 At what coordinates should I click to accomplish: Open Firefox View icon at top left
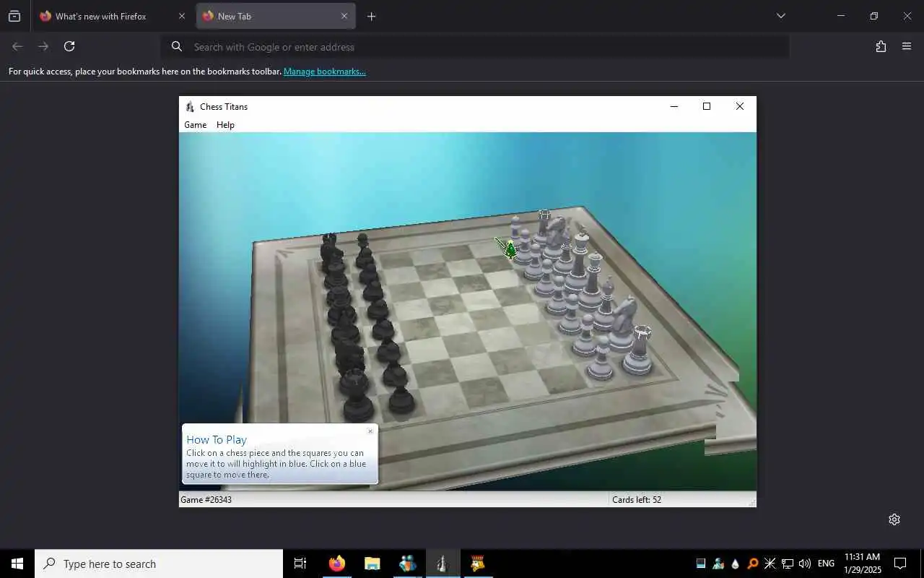[14, 16]
